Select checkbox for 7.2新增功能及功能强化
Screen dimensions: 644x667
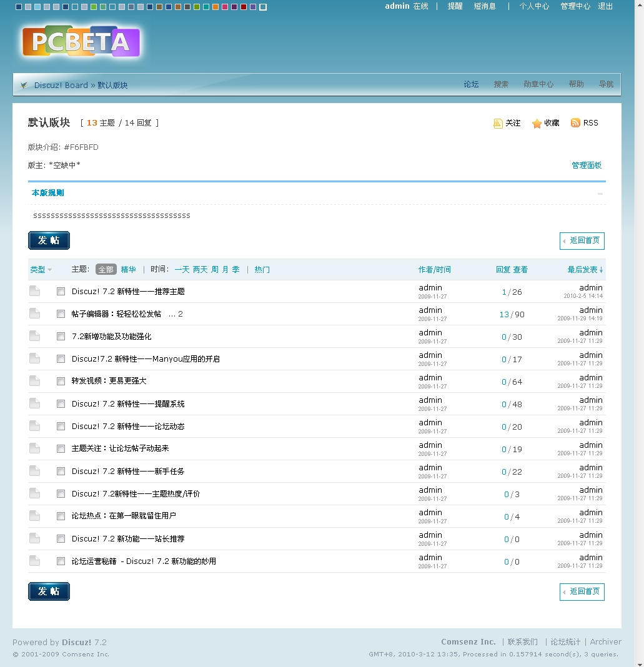61,337
